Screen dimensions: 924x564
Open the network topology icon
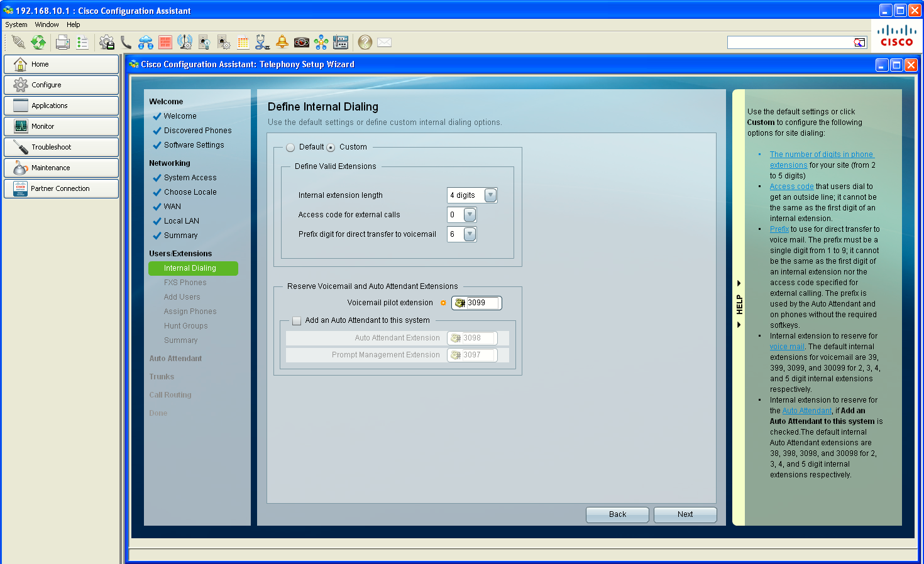(x=321, y=42)
